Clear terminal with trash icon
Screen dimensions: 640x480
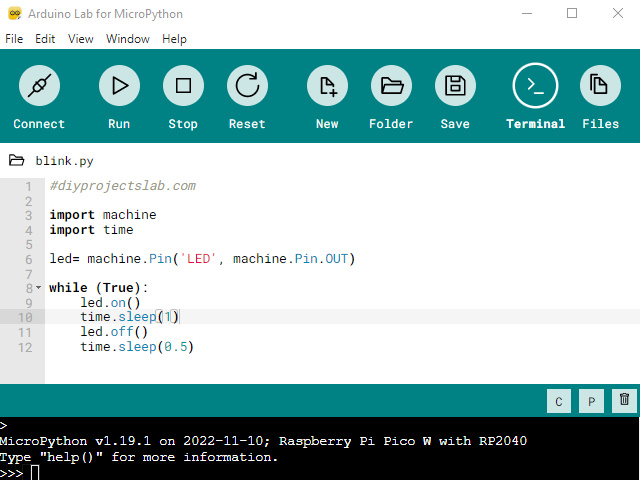(624, 401)
